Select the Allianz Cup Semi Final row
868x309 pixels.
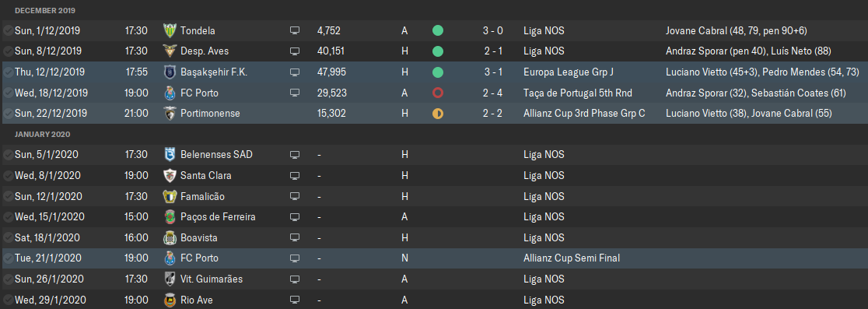(434, 258)
